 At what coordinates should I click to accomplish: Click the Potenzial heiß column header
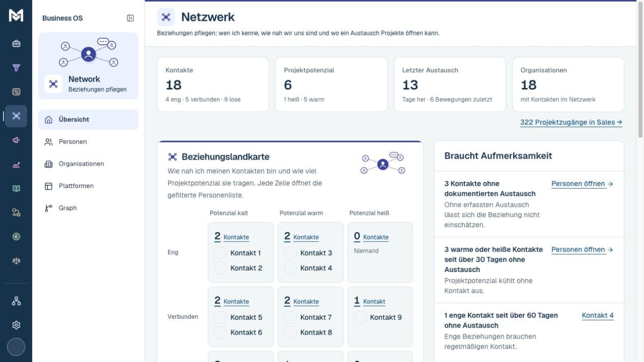point(369,213)
